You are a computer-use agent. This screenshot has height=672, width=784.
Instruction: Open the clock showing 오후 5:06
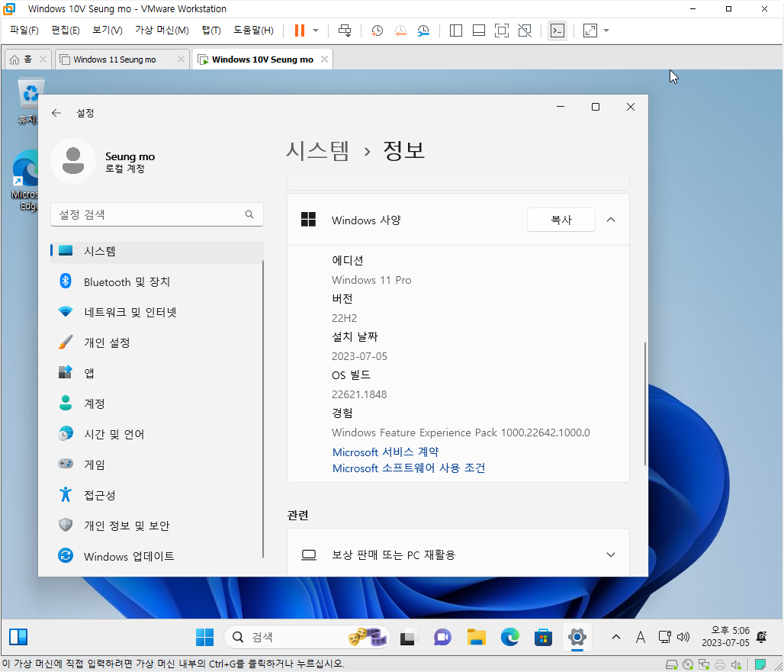point(725,636)
